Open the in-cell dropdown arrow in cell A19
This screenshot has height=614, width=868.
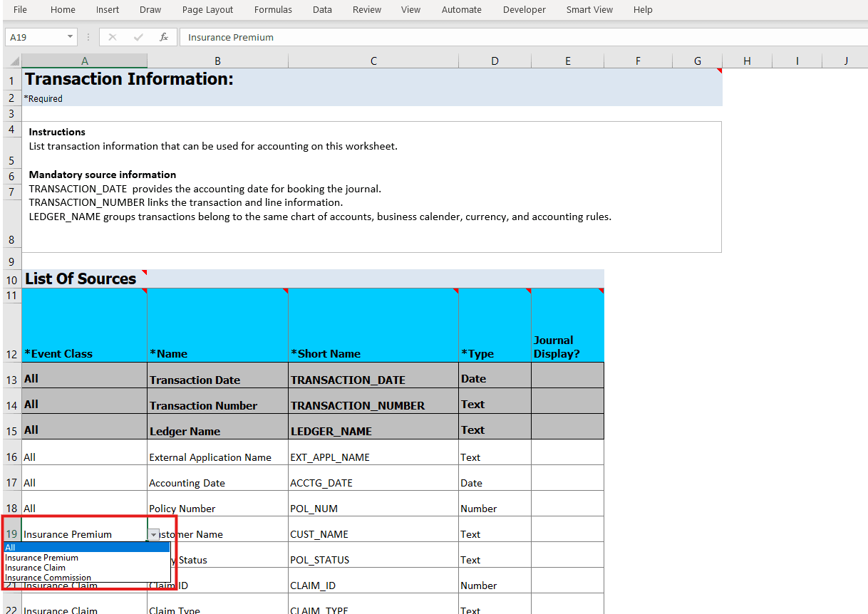pyautogui.click(x=153, y=534)
